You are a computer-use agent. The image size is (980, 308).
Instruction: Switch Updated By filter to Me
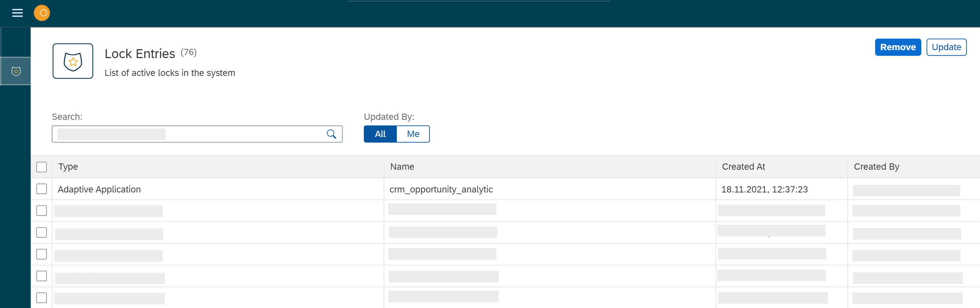click(x=413, y=134)
